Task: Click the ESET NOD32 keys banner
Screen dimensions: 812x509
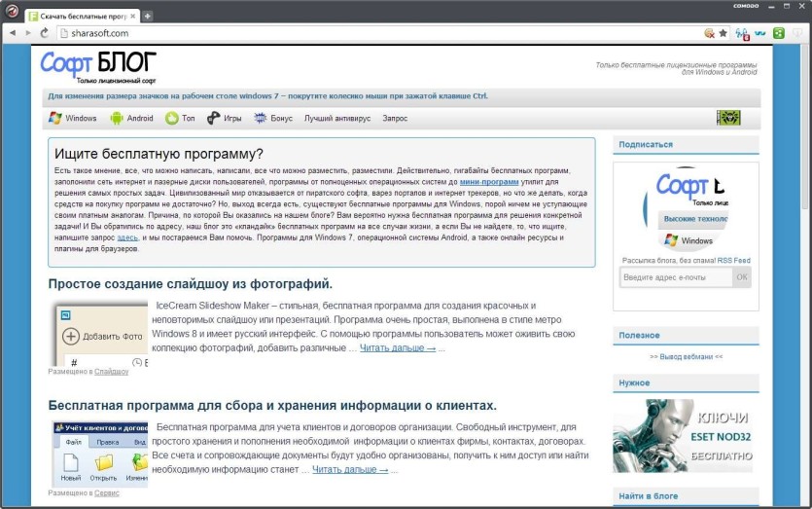Action: tap(683, 436)
